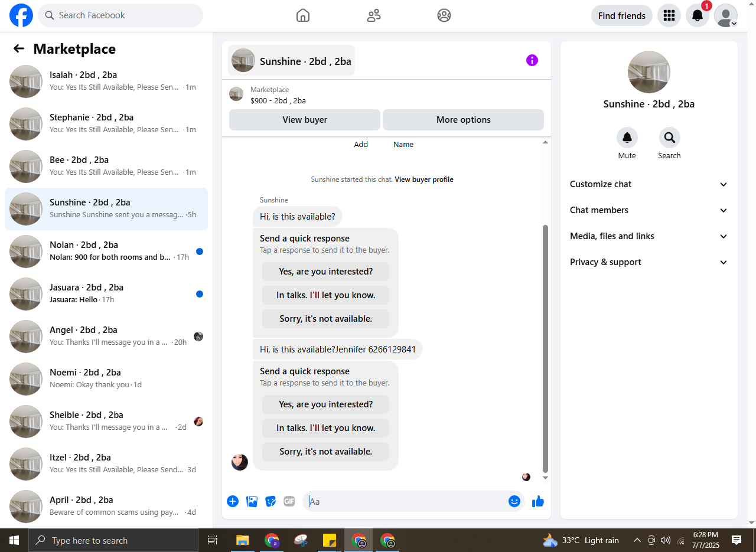756x552 pixels.
Task: Open the taskbar volume speaker icon
Action: (x=666, y=540)
